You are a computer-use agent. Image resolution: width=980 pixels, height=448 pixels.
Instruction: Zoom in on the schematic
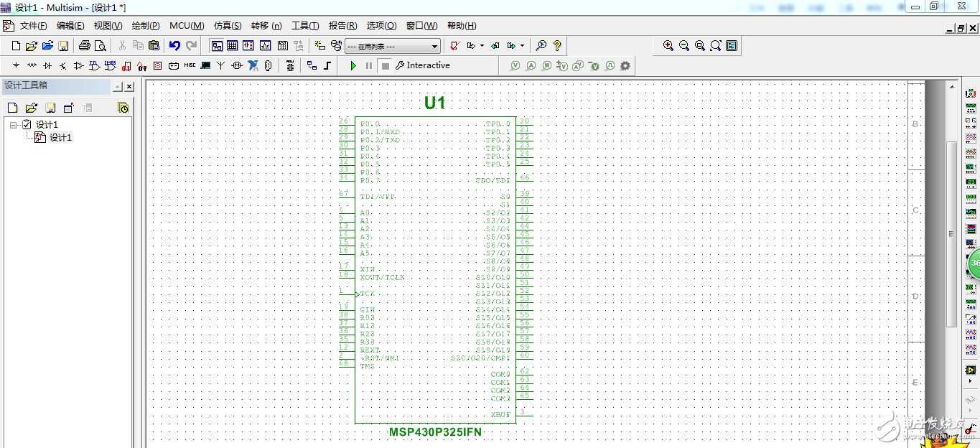tap(668, 46)
